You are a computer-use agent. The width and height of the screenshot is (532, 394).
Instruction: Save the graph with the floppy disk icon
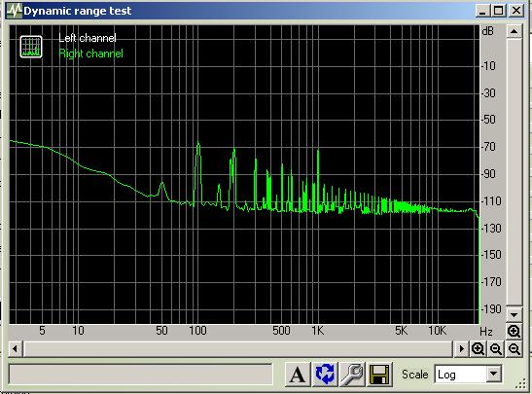379,374
